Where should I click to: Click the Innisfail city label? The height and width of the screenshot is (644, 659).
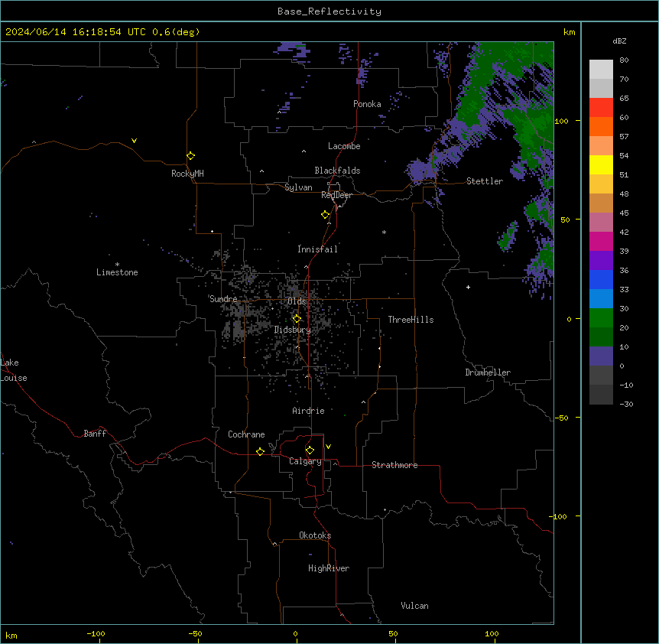click(317, 249)
